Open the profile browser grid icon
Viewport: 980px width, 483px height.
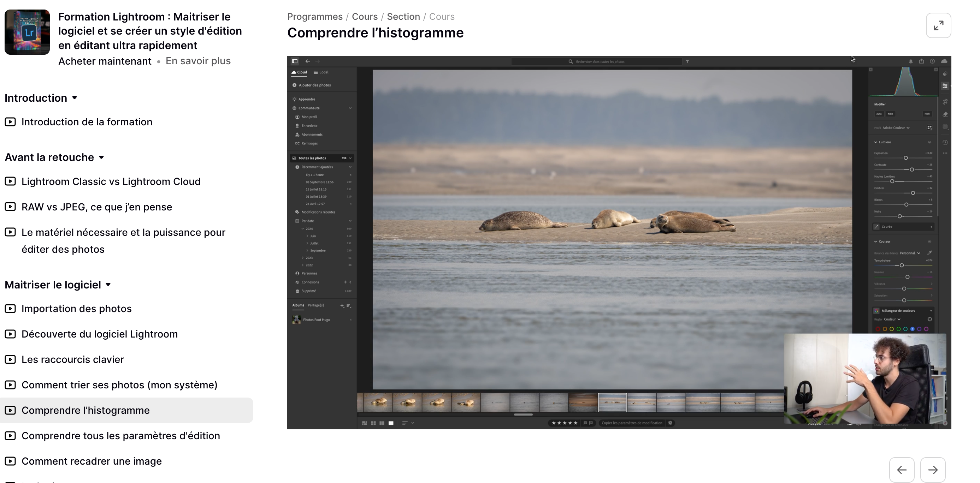pos(929,128)
